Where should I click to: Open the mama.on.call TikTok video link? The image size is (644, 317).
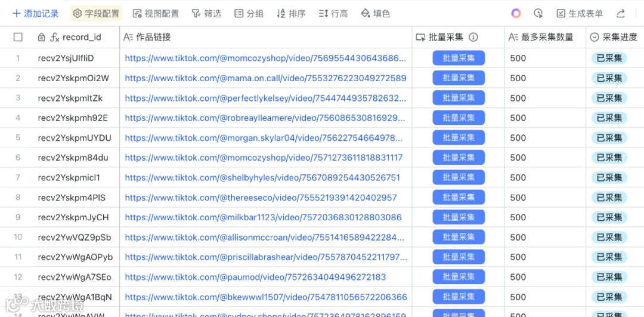266,78
